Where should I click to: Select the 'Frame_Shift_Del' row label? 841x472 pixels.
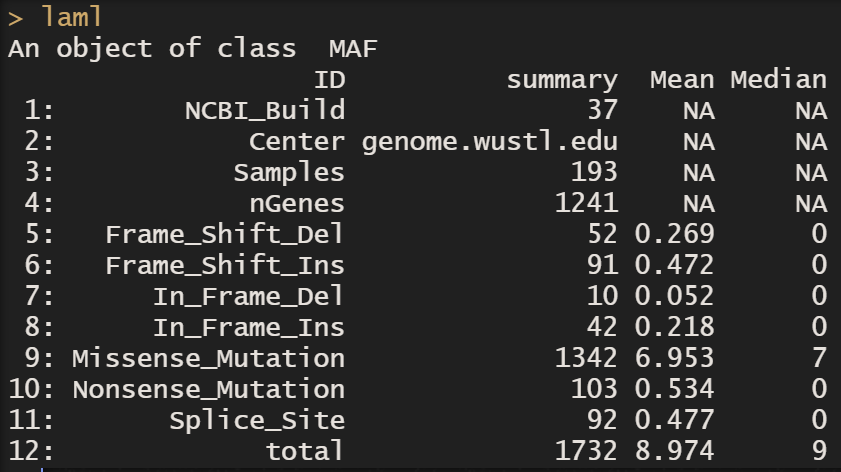[x=225, y=234]
